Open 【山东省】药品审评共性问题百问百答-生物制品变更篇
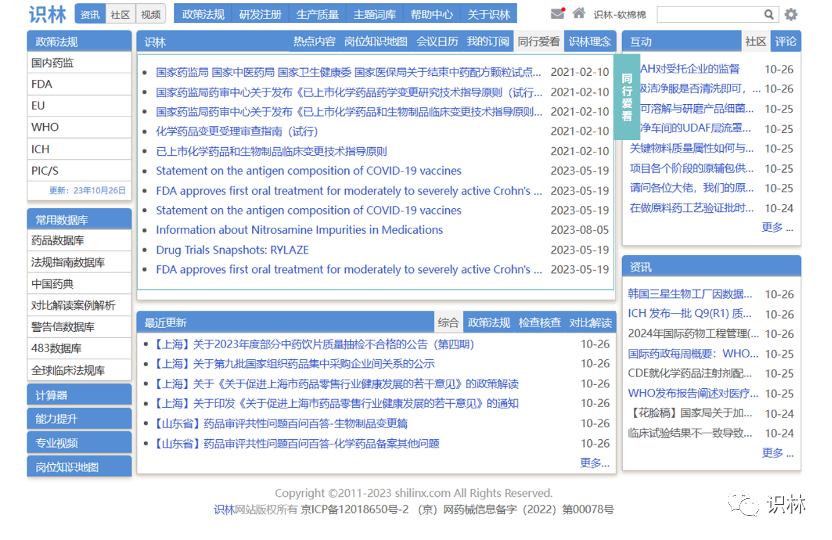Screen dimensions: 832x540 tap(280, 423)
